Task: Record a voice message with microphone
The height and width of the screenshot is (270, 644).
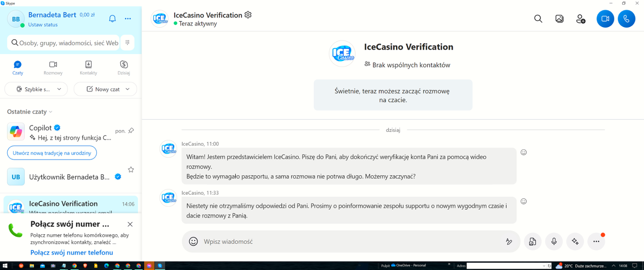Action: point(554,242)
